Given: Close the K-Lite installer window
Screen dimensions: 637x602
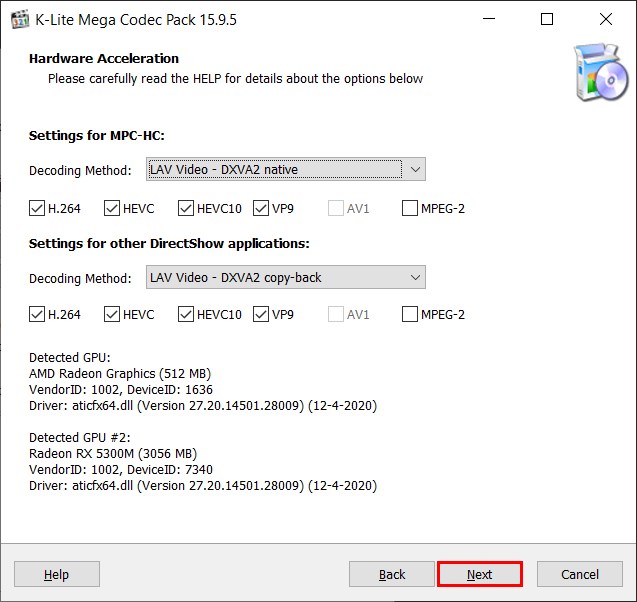Looking at the screenshot, I should (x=606, y=19).
